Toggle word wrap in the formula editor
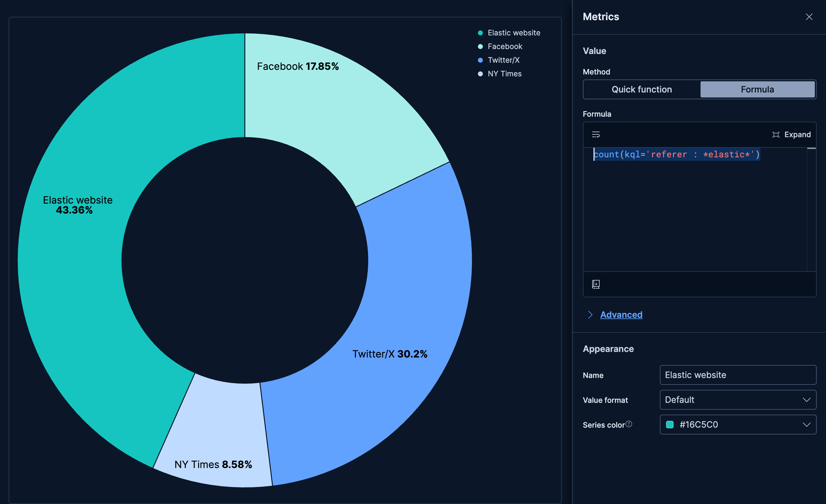 point(597,135)
